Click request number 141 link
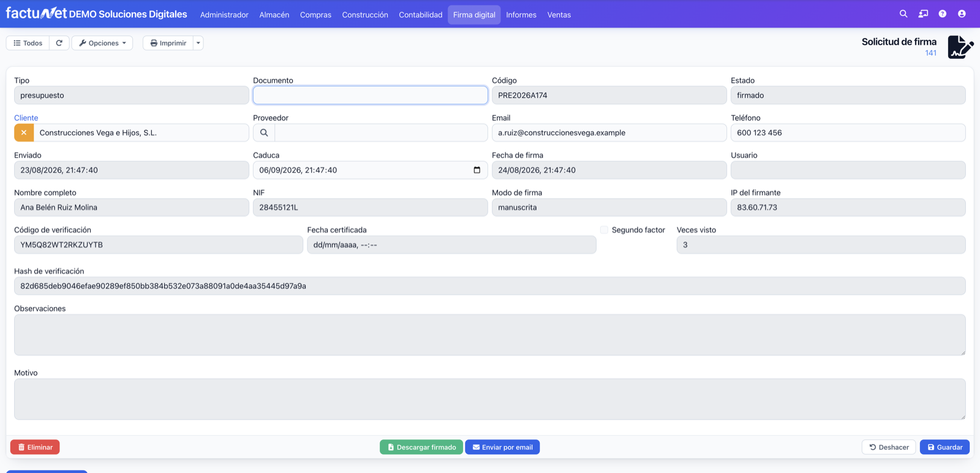This screenshot has height=473, width=980. coord(931,53)
